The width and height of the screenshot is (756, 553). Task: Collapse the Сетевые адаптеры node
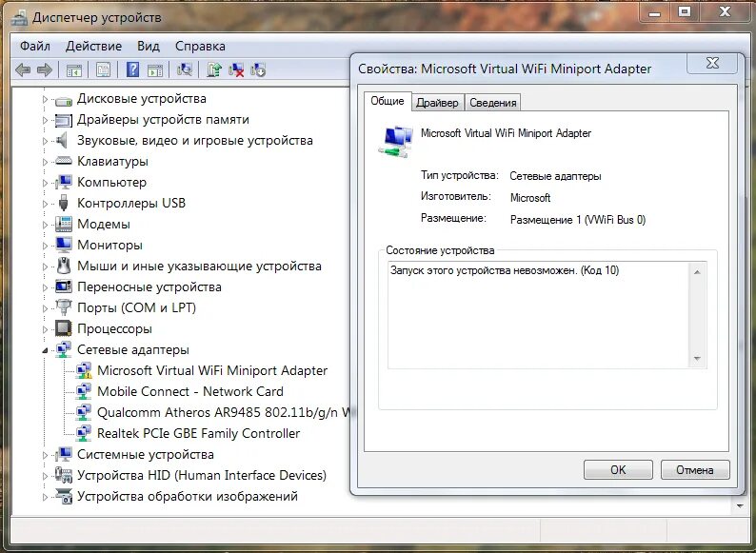point(45,350)
